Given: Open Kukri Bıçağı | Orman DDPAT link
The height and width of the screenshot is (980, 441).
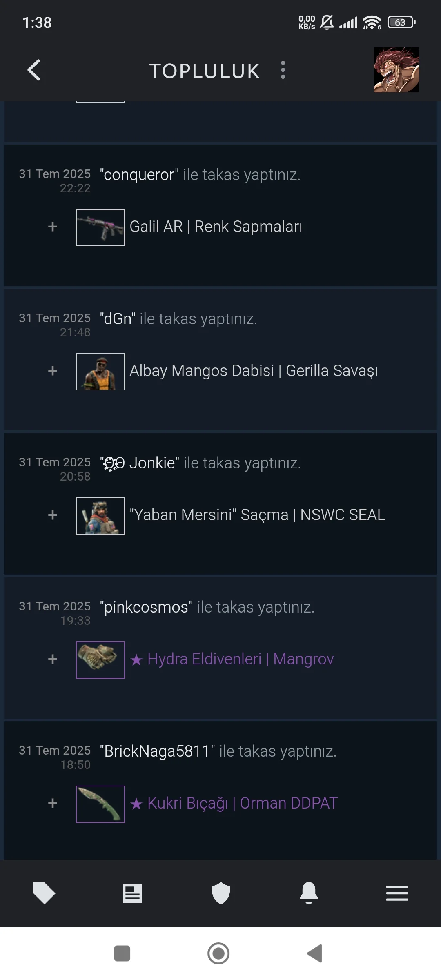Looking at the screenshot, I should (x=234, y=803).
